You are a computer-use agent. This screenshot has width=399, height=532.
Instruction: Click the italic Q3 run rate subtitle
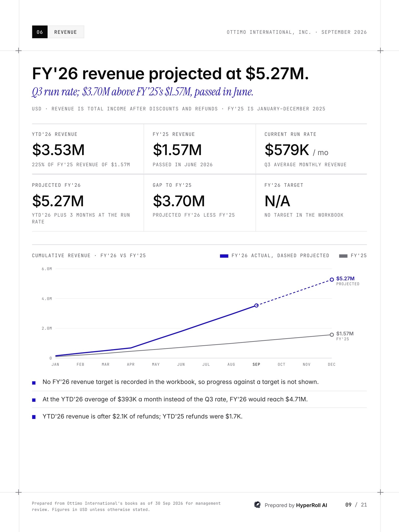click(143, 92)
